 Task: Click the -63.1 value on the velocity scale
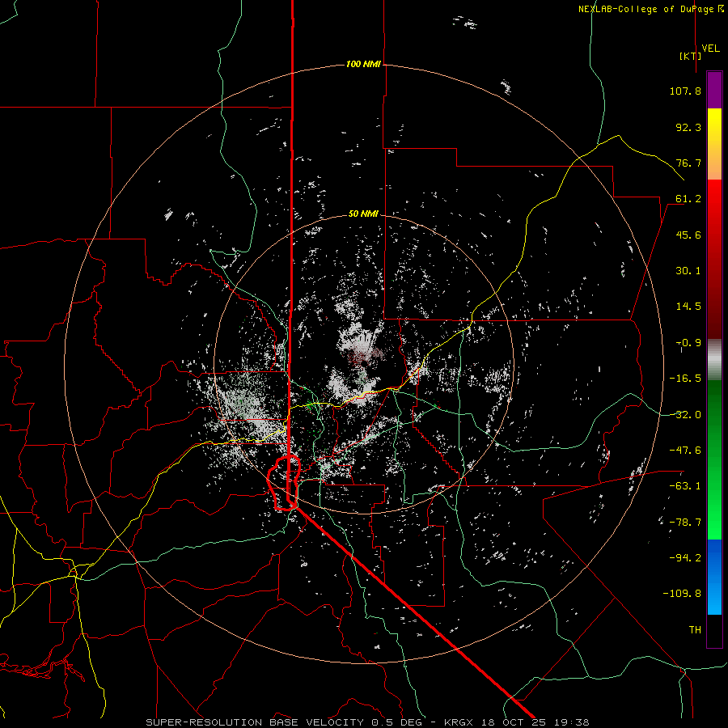point(685,486)
